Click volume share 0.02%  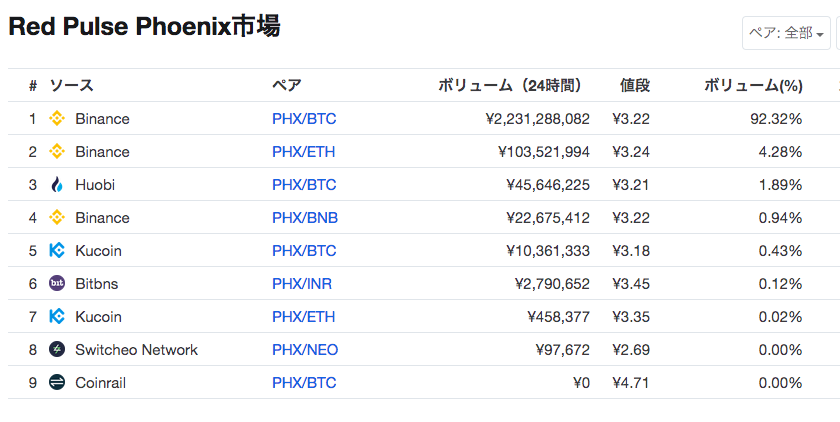point(781,317)
